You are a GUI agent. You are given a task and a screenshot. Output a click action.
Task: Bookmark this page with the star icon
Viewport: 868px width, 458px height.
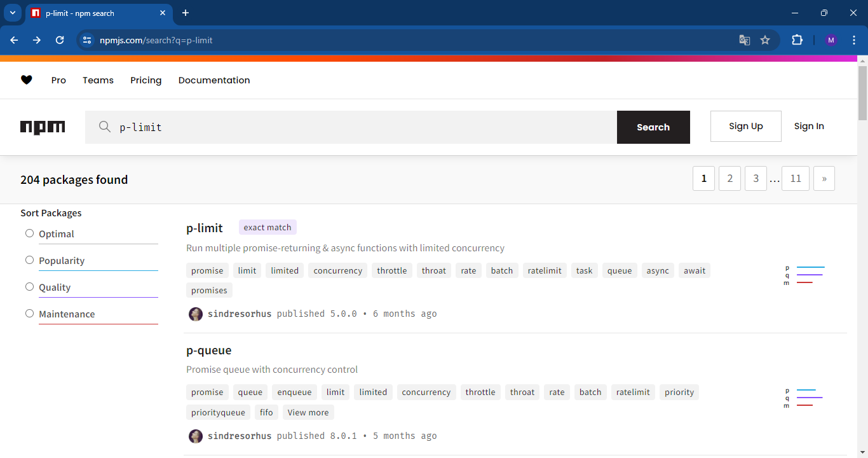pos(765,39)
